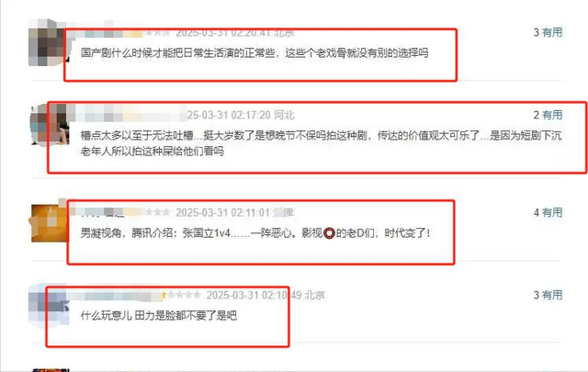Image resolution: width=588 pixels, height=372 pixels.
Task: Open the pixelated avatar of first commenter
Action: coord(48,42)
